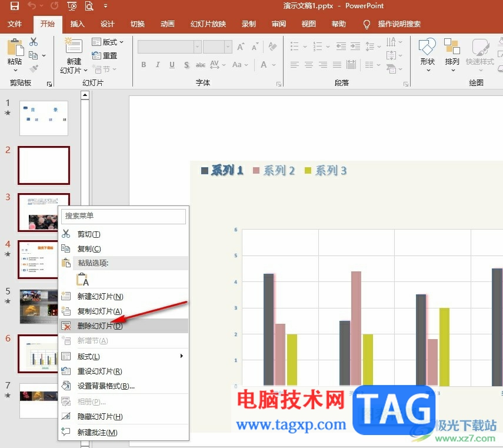Image resolution: width=503 pixels, height=448 pixels.
Task: Start slideshow from beginning icon in title bar
Action: point(72,6)
